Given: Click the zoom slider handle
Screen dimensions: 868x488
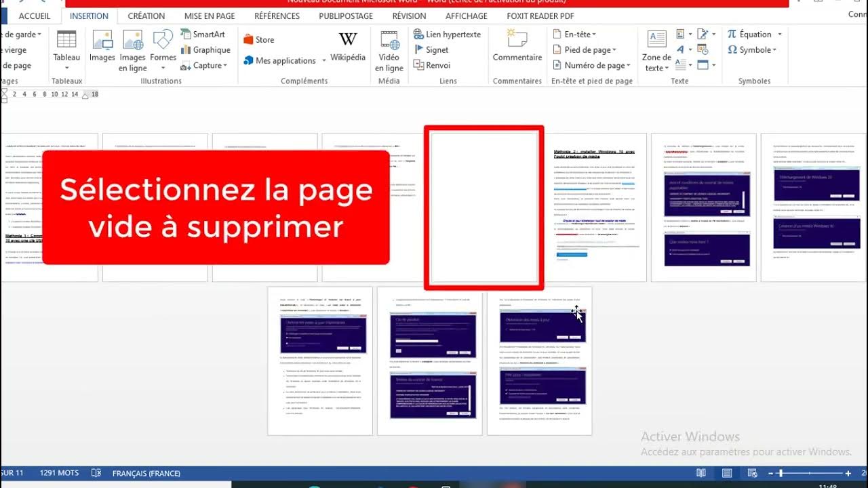Looking at the screenshot, I should [781, 473].
